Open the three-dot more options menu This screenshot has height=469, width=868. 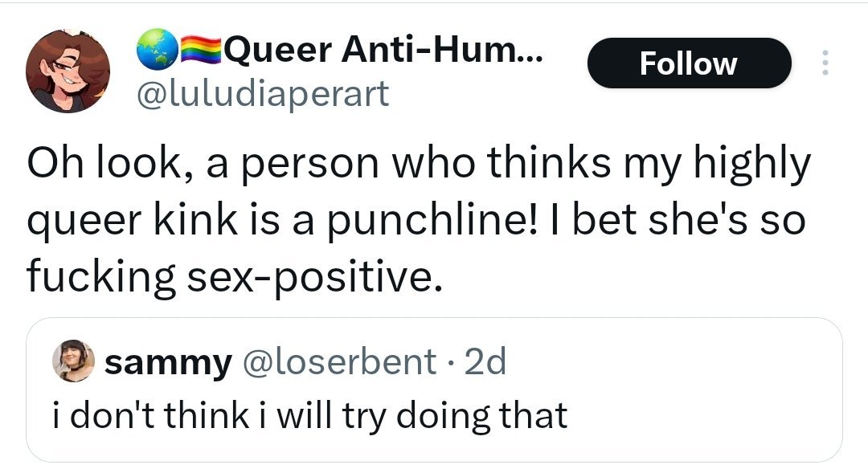(x=824, y=63)
